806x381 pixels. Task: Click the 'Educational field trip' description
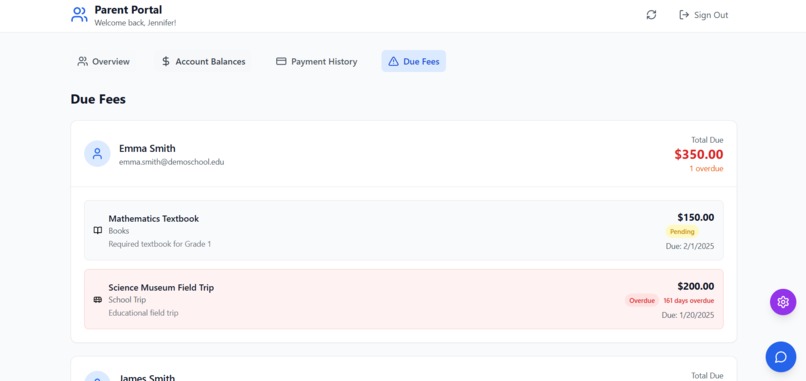pyautogui.click(x=143, y=313)
